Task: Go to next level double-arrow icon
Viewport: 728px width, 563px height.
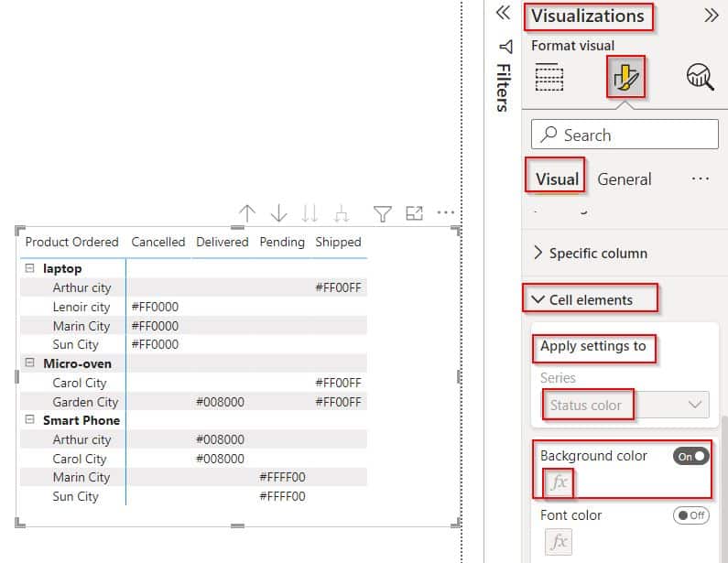Action: (x=310, y=213)
